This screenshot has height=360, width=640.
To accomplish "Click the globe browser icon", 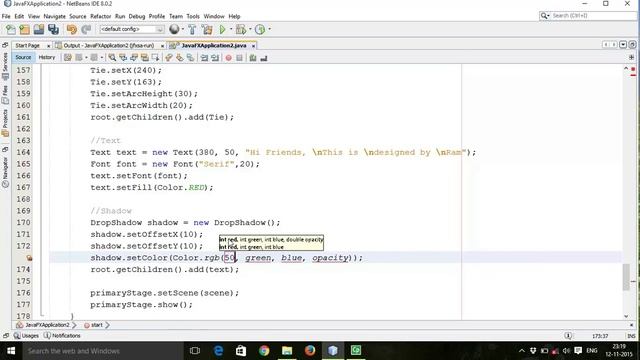I will tap(174, 29).
